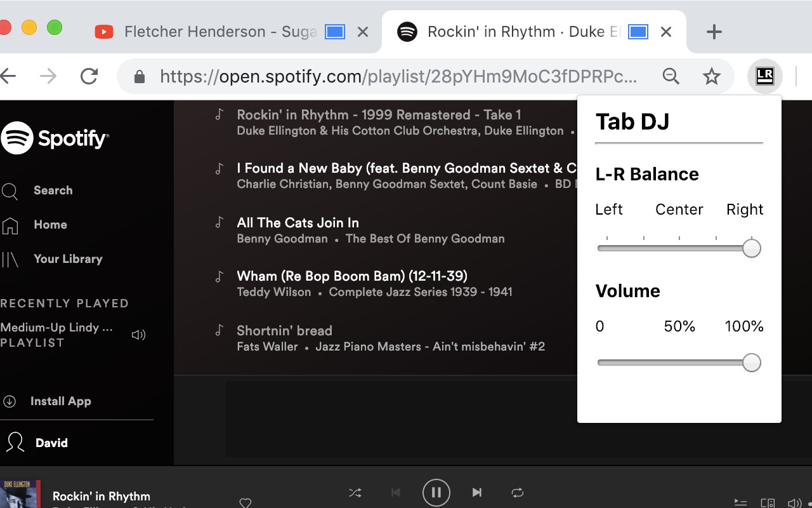
Task: Open Jazz Piano Masters album link
Action: pyautogui.click(x=430, y=347)
